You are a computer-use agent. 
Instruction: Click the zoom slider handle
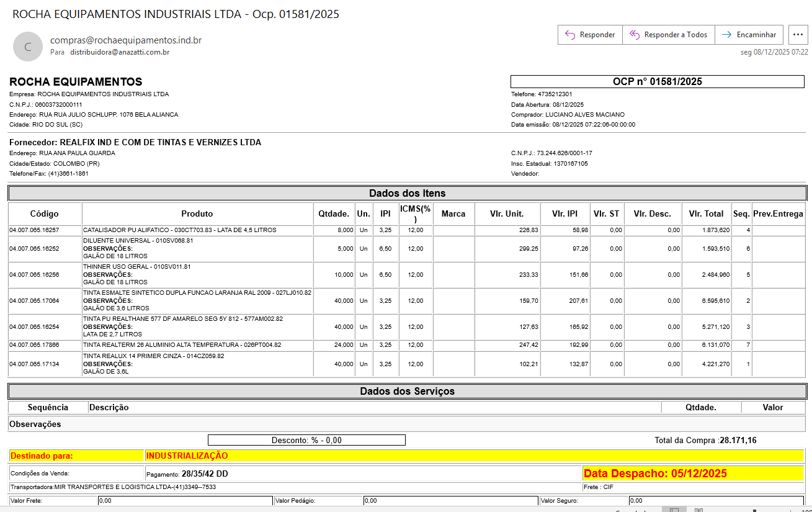coord(754,510)
